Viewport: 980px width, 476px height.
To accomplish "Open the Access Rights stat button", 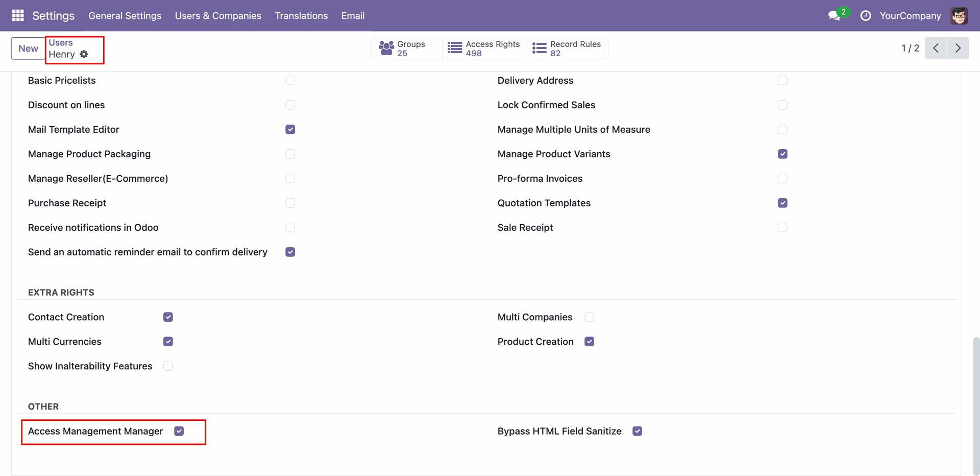I will coord(484,48).
